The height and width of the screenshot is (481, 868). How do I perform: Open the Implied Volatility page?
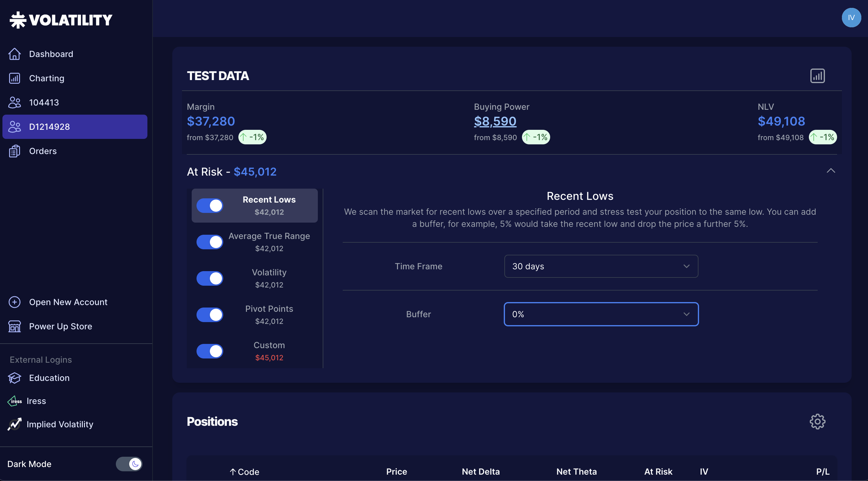coord(60,424)
